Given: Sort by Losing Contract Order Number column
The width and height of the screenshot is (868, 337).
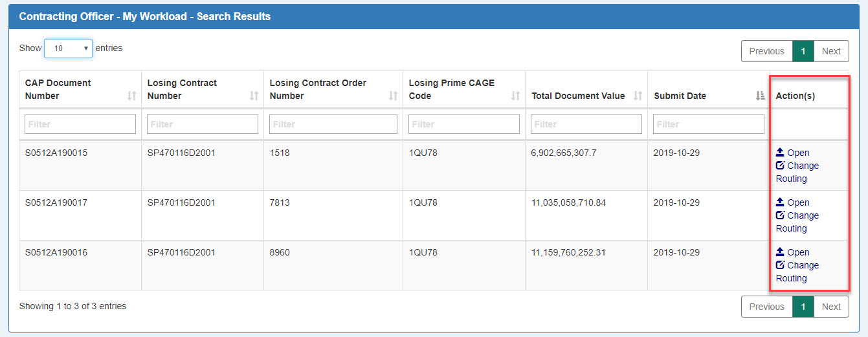Looking at the screenshot, I should click(393, 96).
